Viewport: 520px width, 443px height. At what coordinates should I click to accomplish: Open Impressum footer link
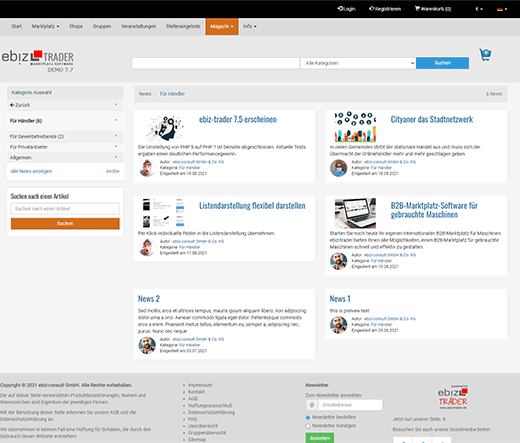pyautogui.click(x=200, y=385)
